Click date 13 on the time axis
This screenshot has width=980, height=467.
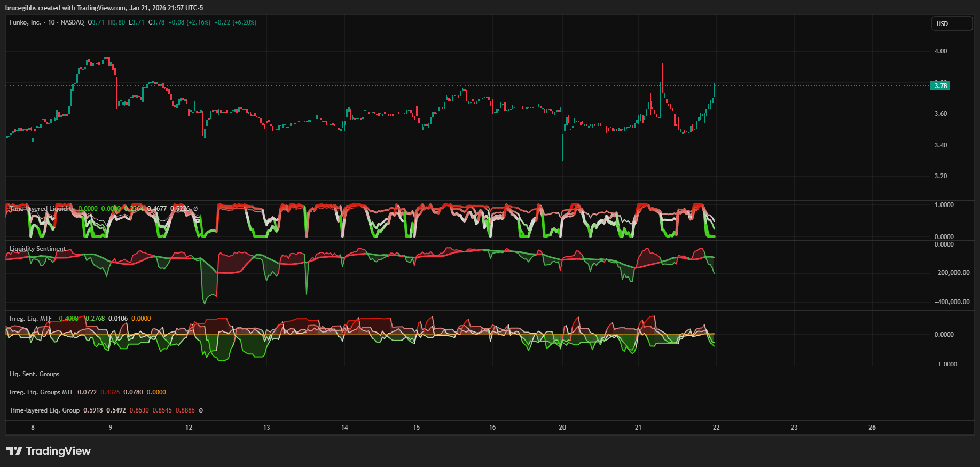click(266, 428)
